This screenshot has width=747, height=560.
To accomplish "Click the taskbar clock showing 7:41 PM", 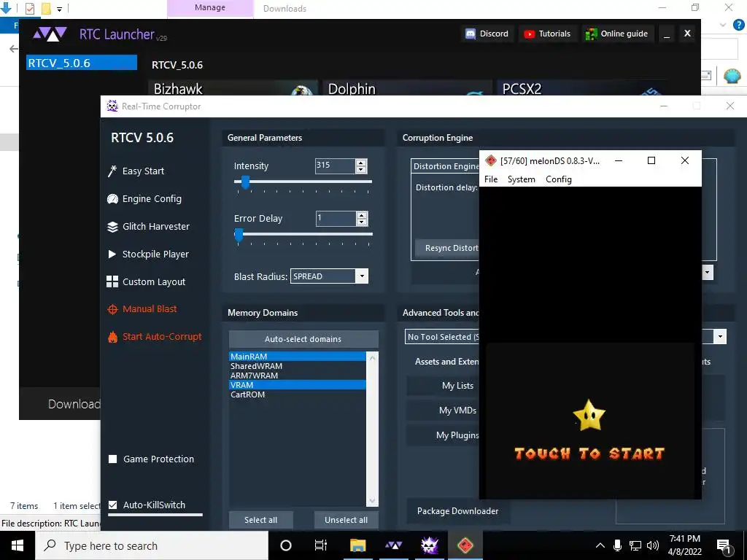I will 684,545.
